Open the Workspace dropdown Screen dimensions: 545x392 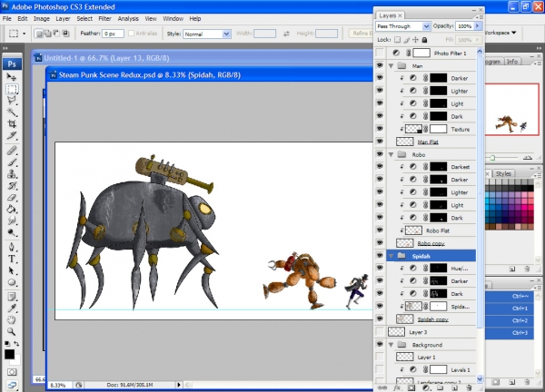click(500, 33)
